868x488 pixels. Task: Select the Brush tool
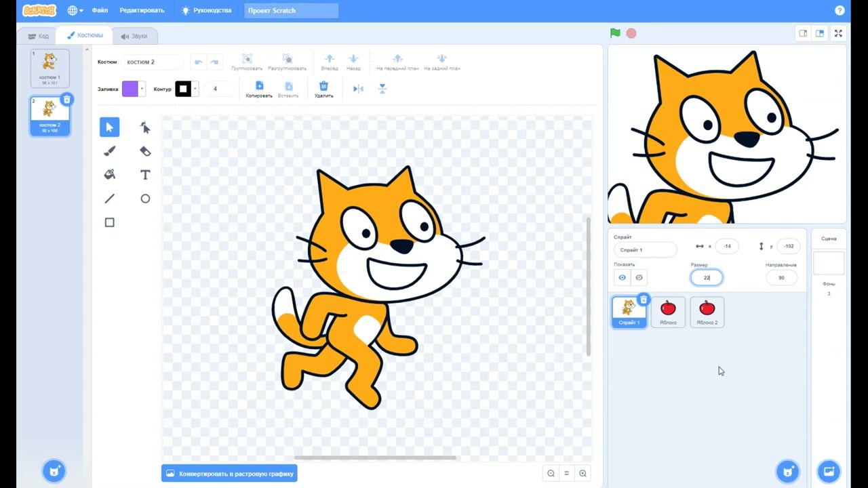pyautogui.click(x=109, y=151)
